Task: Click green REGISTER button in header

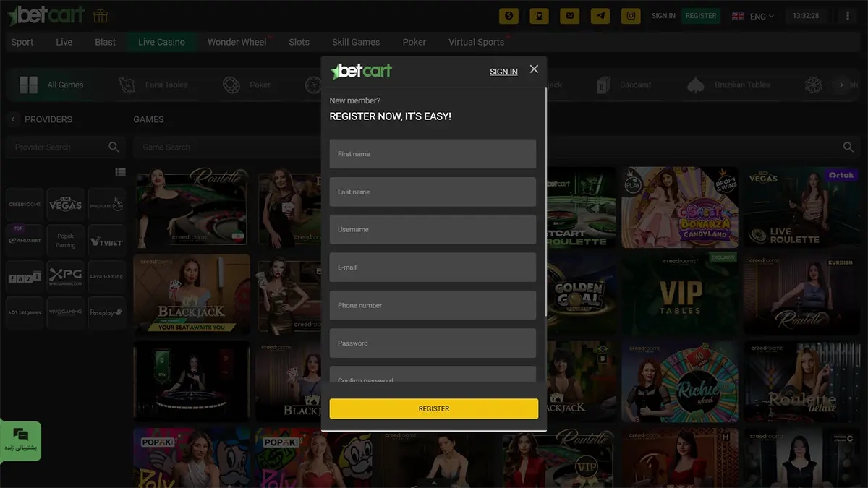Action: click(701, 16)
